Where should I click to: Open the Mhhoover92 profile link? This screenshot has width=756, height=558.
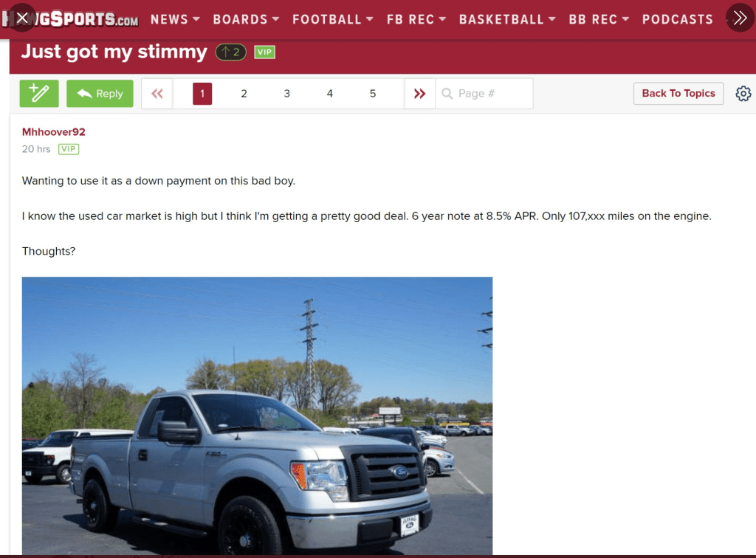click(53, 132)
